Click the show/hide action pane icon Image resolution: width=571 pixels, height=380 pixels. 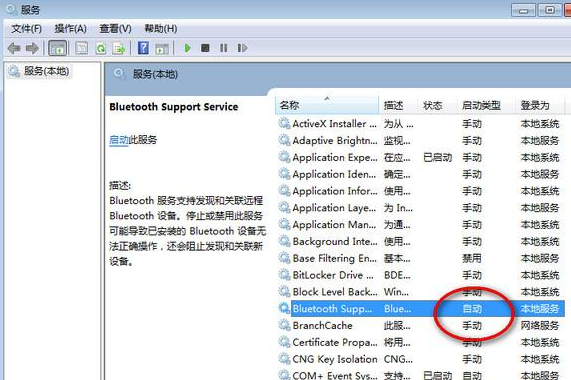162,48
